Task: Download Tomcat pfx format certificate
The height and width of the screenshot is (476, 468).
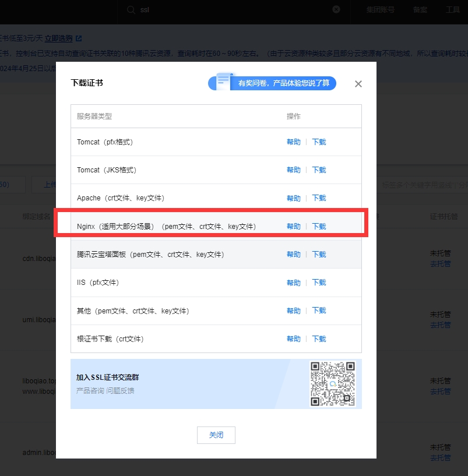Action: click(319, 142)
